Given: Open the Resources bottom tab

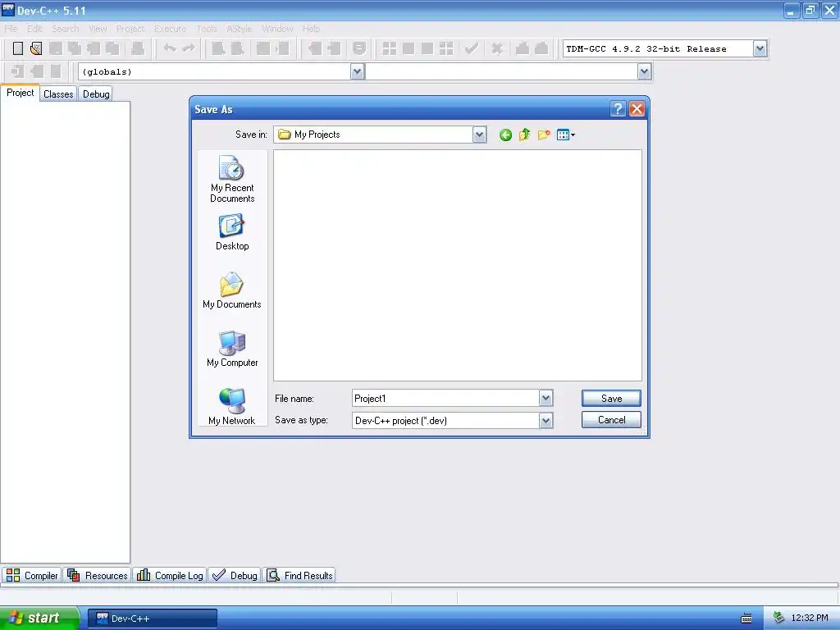Looking at the screenshot, I should [x=98, y=575].
